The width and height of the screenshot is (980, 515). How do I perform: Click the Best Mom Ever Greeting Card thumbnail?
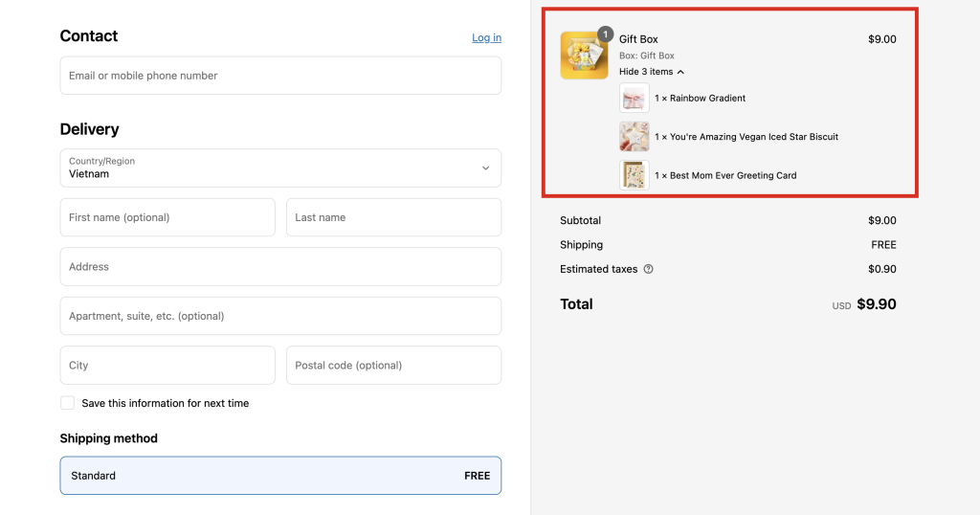click(x=635, y=175)
